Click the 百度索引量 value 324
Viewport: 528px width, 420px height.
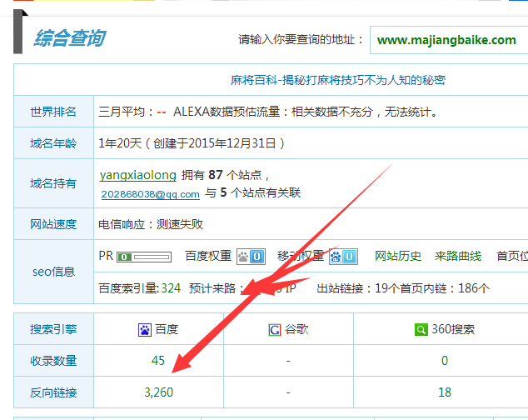(171, 288)
